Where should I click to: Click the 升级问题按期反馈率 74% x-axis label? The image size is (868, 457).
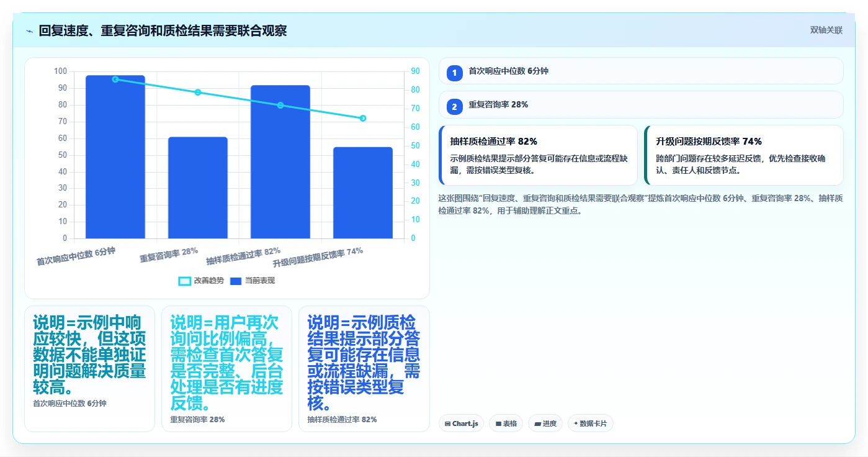click(318, 257)
